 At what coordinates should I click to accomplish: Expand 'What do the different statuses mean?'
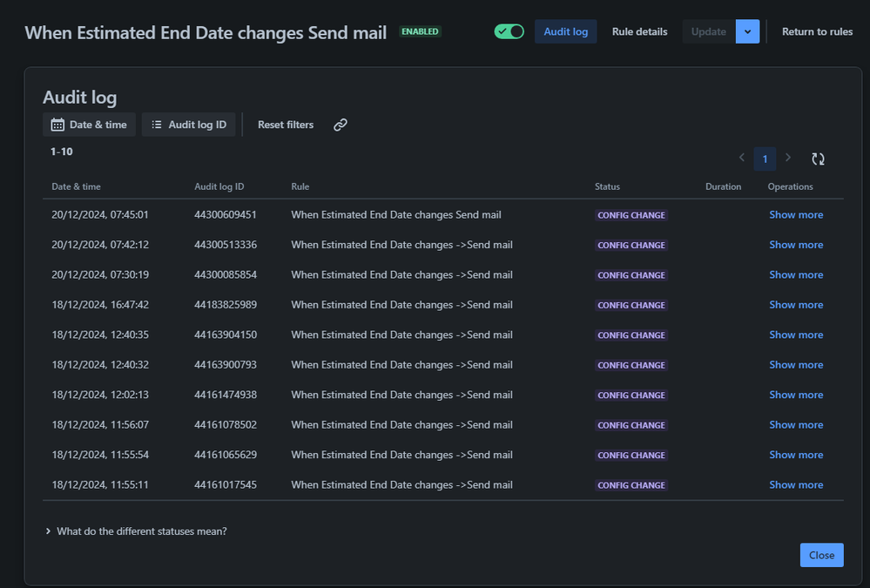136,531
